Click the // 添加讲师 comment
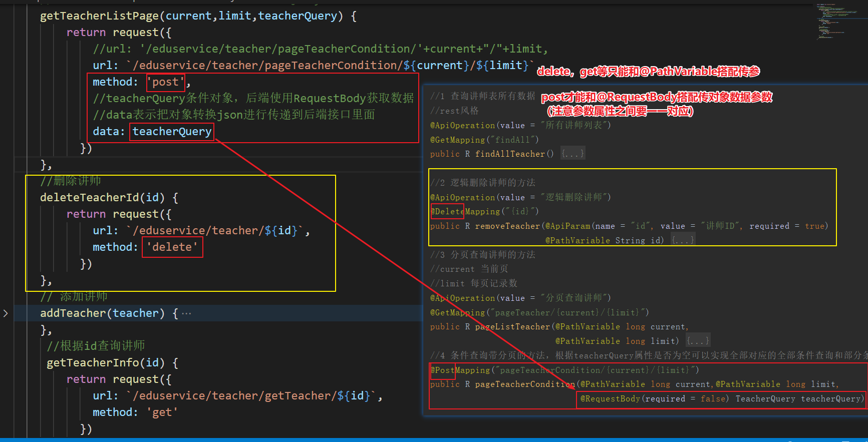The height and width of the screenshot is (442, 868). coord(74,296)
